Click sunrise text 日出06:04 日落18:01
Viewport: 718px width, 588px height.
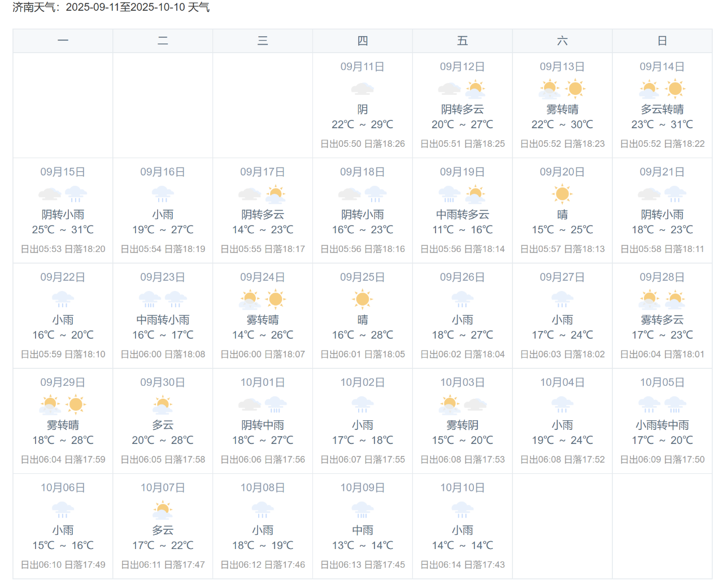(662, 354)
